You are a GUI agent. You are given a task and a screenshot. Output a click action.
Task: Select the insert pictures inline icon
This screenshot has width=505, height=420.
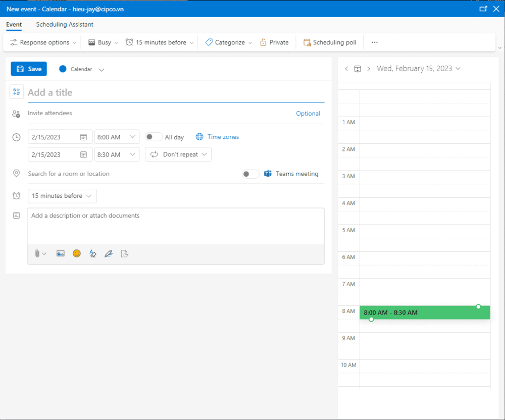pos(61,253)
